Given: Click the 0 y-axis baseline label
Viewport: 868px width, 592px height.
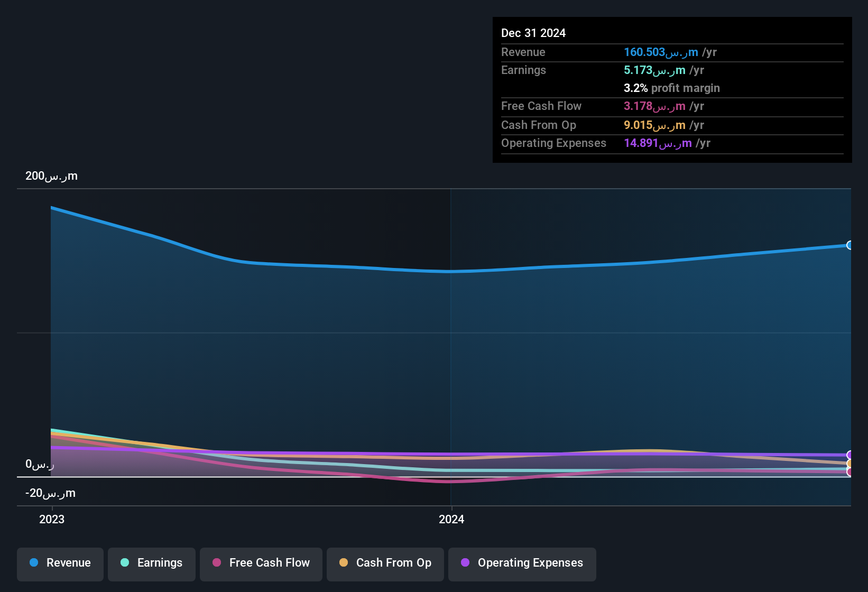Looking at the screenshot, I should 40,464.
